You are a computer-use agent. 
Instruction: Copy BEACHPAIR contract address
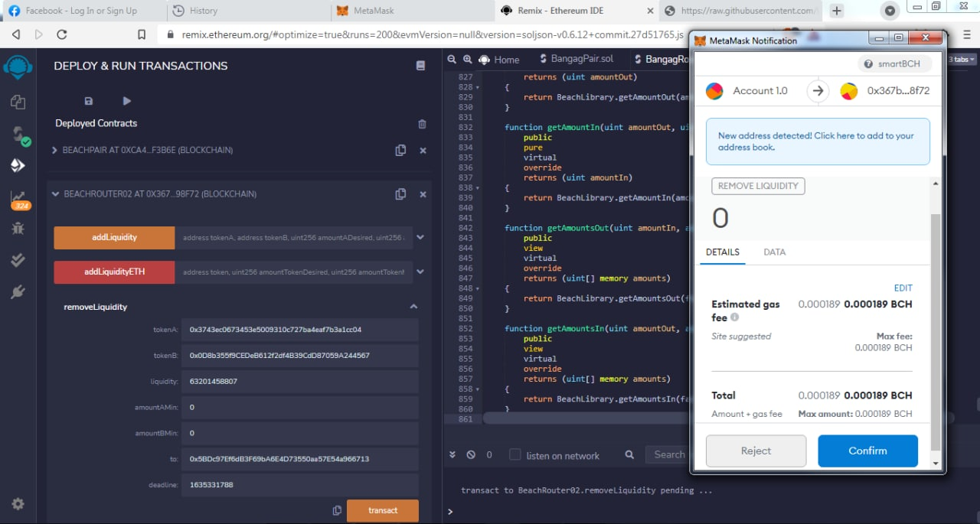(x=400, y=151)
